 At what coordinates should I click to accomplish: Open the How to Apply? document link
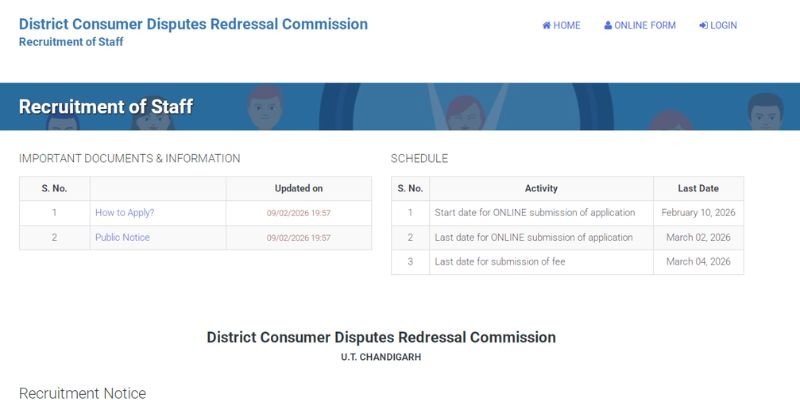(x=124, y=213)
